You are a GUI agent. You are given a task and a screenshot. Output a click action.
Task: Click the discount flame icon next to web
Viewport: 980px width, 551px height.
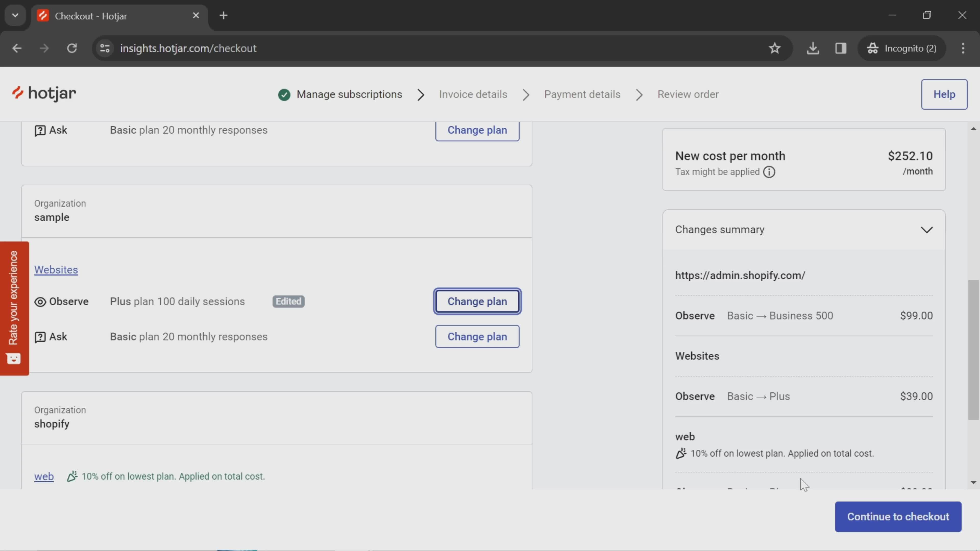click(x=71, y=476)
